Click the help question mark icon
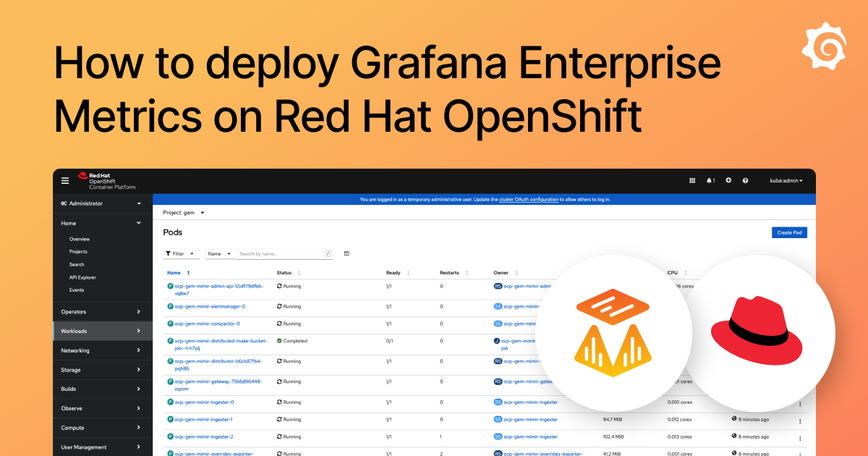Viewport: 868px width, 456px height. pos(746,180)
